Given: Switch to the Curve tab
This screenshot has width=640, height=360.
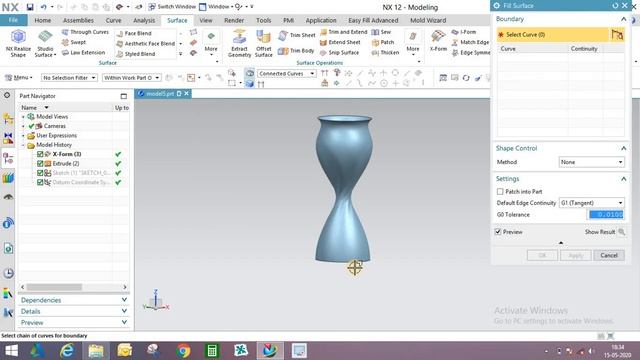Looking at the screenshot, I should [x=113, y=20].
